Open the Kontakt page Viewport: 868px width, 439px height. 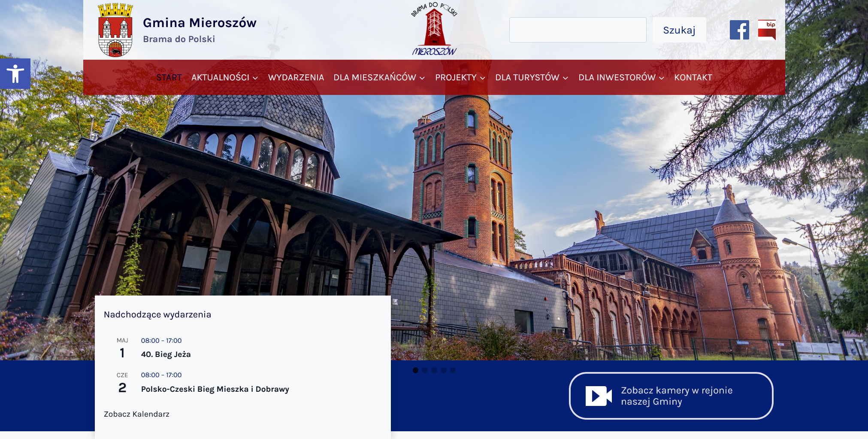[x=693, y=78]
